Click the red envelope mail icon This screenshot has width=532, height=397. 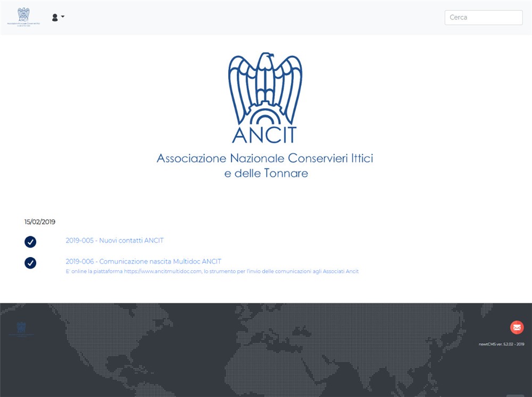[517, 327]
